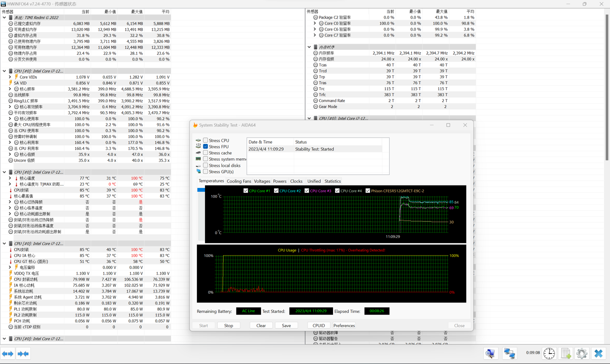The width and height of the screenshot is (610, 364).
Task: Enable the Stress CPU checkbox
Action: [x=205, y=141]
